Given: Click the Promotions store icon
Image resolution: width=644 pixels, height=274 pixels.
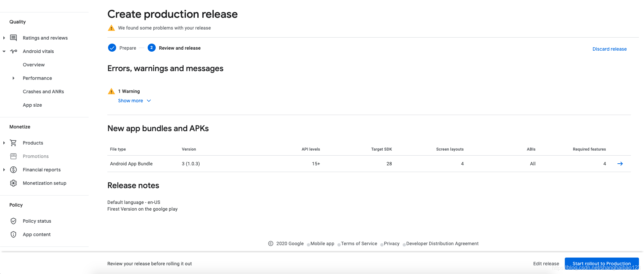Looking at the screenshot, I should click(13, 156).
